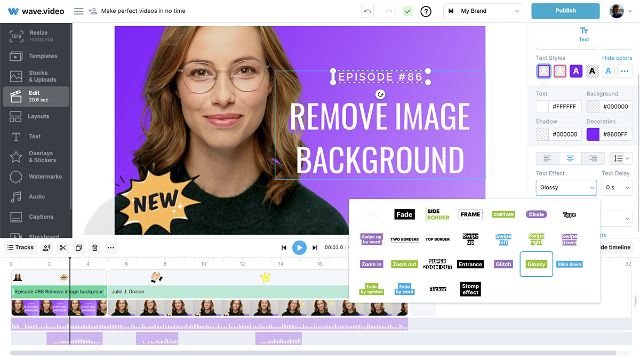Publish the video
The width and height of the screenshot is (640, 360).
pos(565,11)
